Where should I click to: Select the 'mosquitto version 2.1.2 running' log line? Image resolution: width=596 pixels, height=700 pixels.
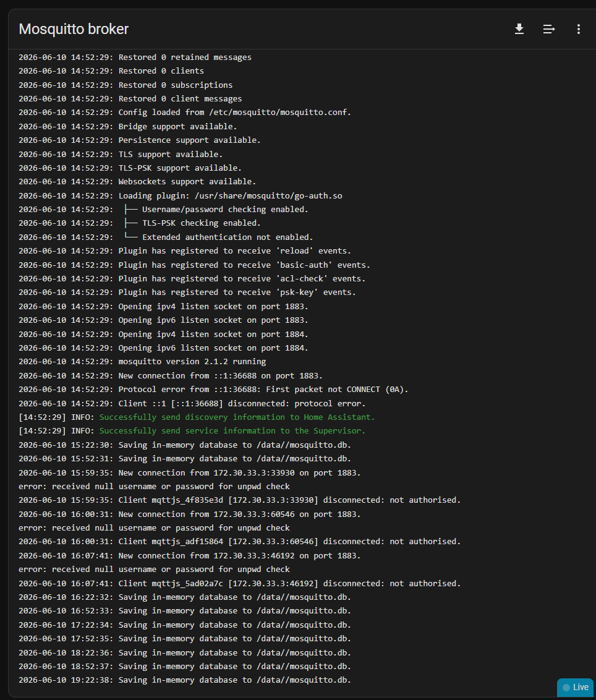pyautogui.click(x=142, y=362)
